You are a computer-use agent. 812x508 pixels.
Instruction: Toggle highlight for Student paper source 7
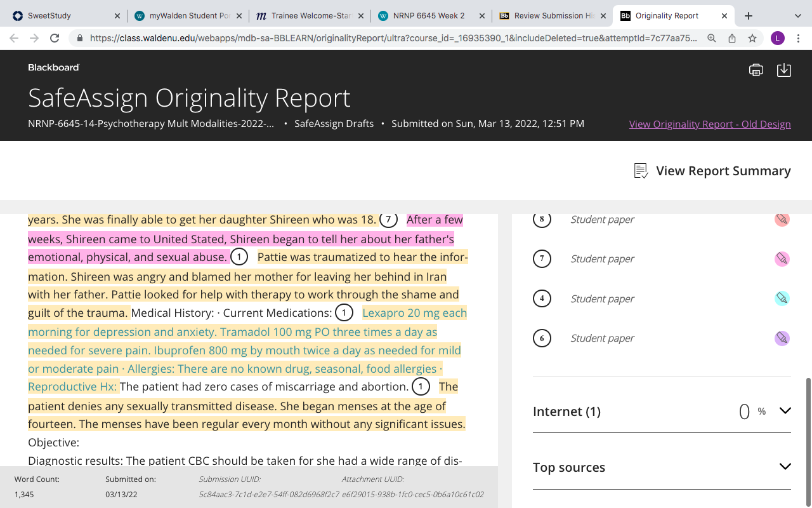(x=782, y=259)
